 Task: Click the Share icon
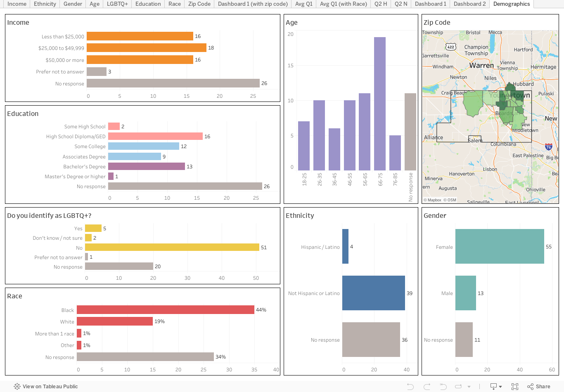531,387
